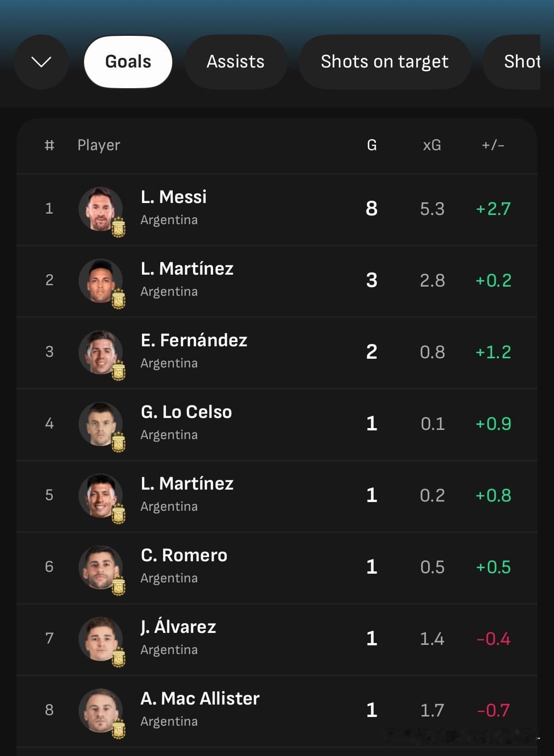
Task: Select the Goals filter pill
Action: tap(128, 62)
